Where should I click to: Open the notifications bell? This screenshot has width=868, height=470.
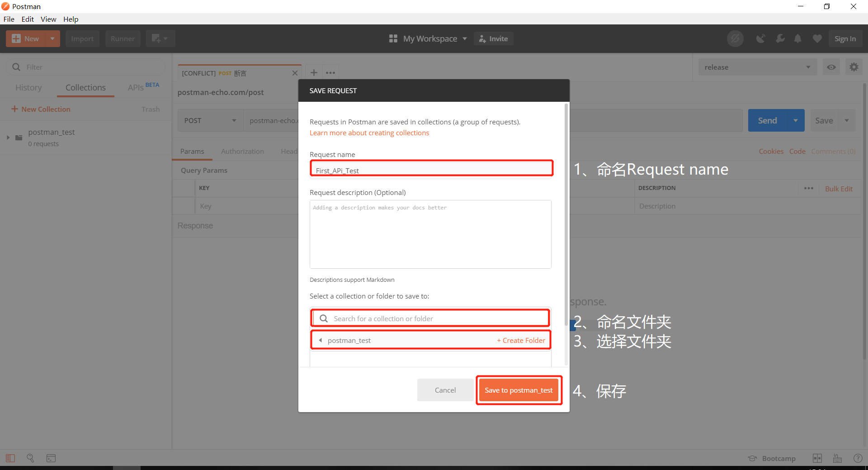[x=798, y=39]
